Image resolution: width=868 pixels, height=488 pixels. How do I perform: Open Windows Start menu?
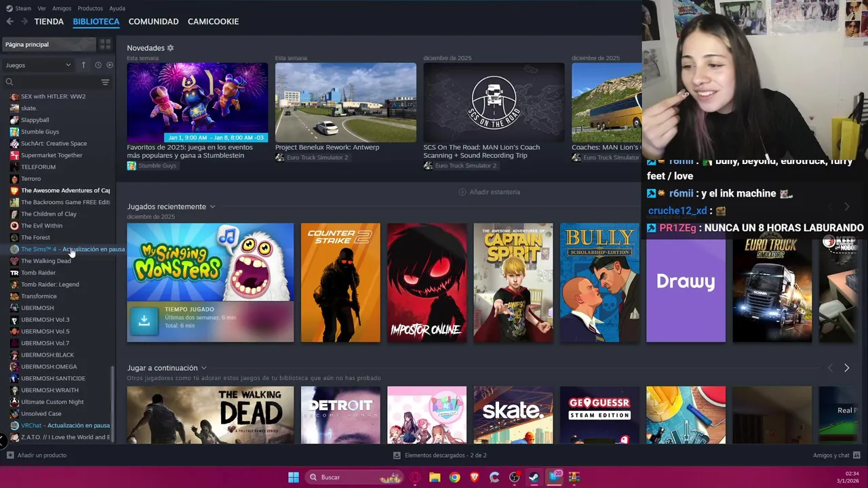pyautogui.click(x=294, y=477)
